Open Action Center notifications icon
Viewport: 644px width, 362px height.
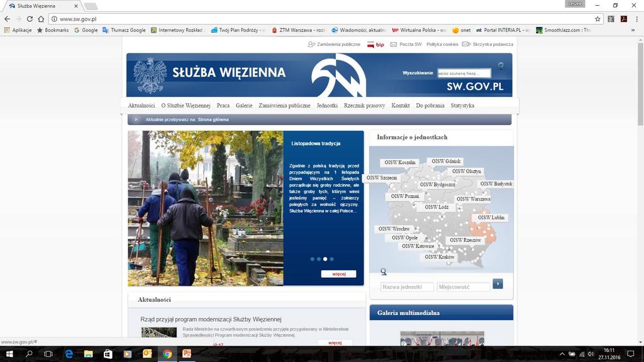tap(630, 354)
